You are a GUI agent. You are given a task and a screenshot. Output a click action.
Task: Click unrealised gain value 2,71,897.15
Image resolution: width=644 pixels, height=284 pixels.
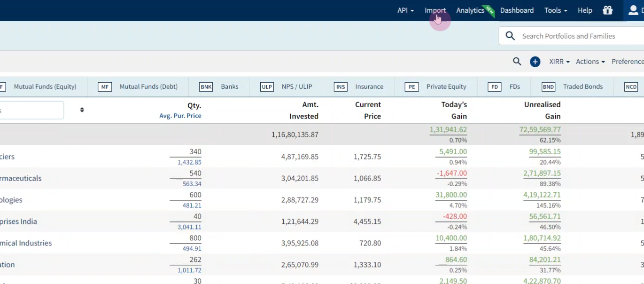tap(542, 174)
